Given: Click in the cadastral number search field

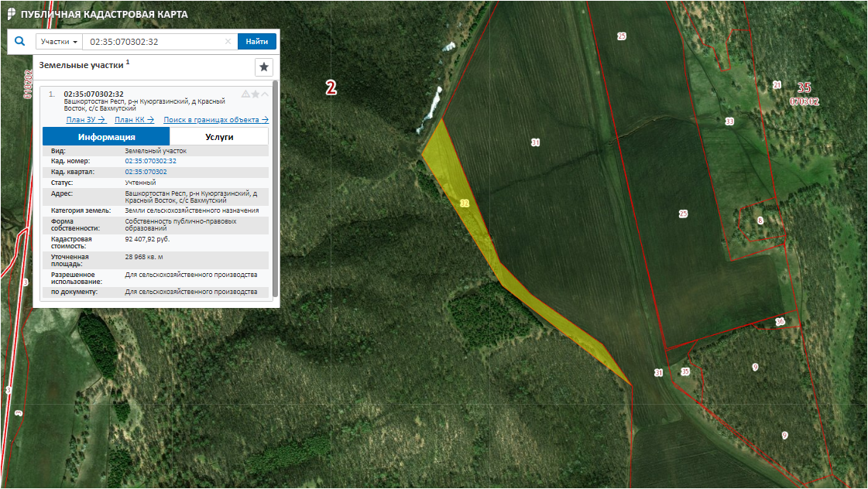Looking at the screenshot, I should point(155,42).
